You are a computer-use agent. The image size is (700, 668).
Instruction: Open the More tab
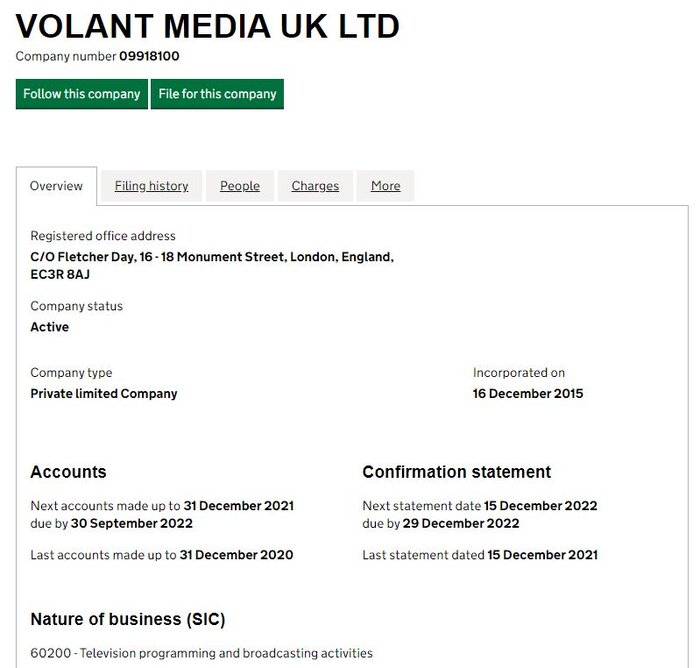385,186
